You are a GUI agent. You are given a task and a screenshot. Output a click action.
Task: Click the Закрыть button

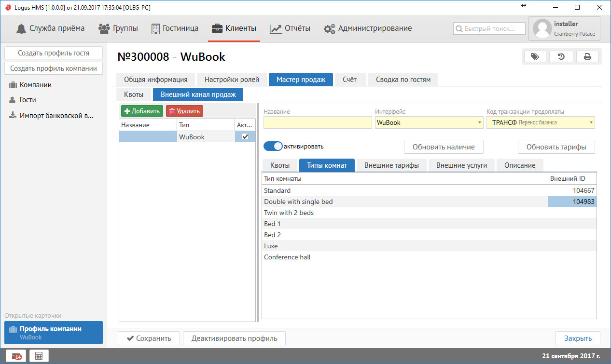coord(578,338)
